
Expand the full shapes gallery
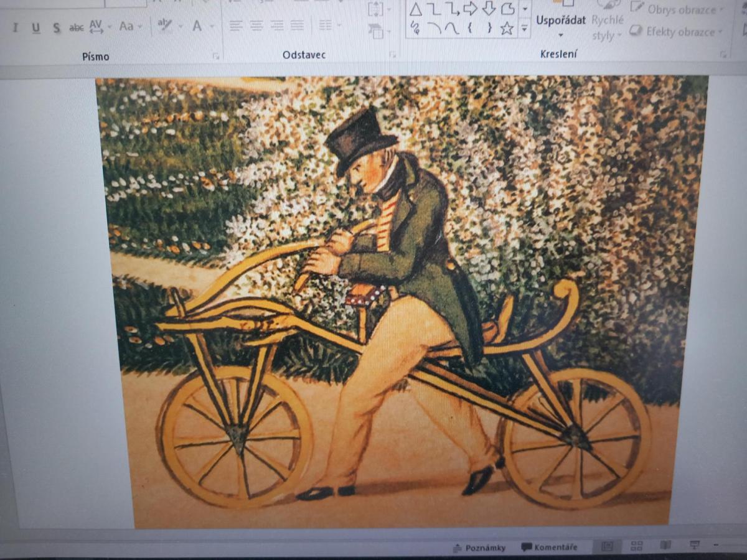click(x=524, y=27)
